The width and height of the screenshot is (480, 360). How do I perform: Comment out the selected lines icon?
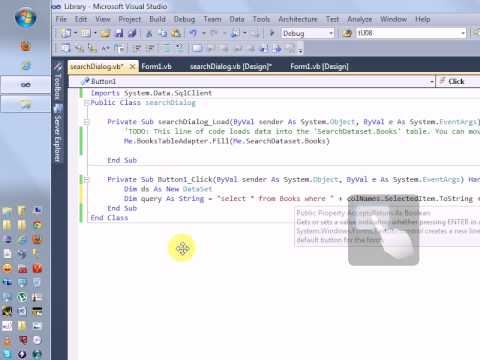point(165,49)
